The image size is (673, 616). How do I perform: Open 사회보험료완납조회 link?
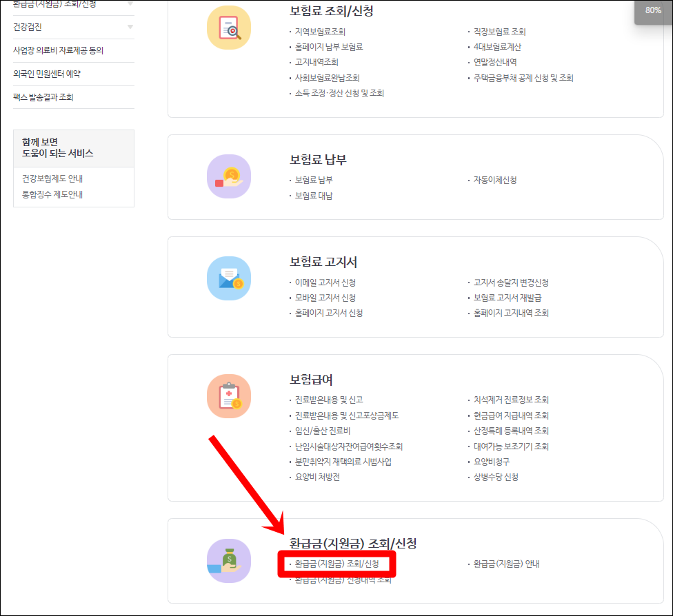(327, 78)
